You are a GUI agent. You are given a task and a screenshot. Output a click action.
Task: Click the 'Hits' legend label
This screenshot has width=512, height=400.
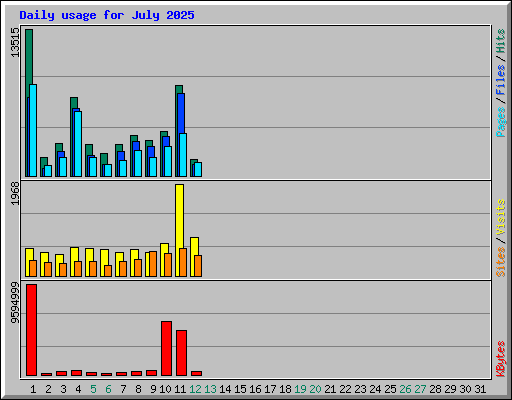pos(501,41)
